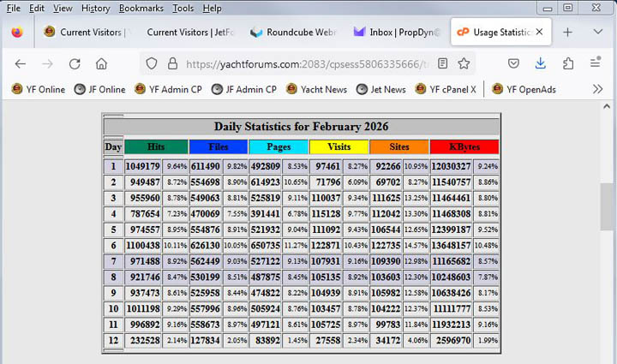Reload the current page

coord(75,63)
